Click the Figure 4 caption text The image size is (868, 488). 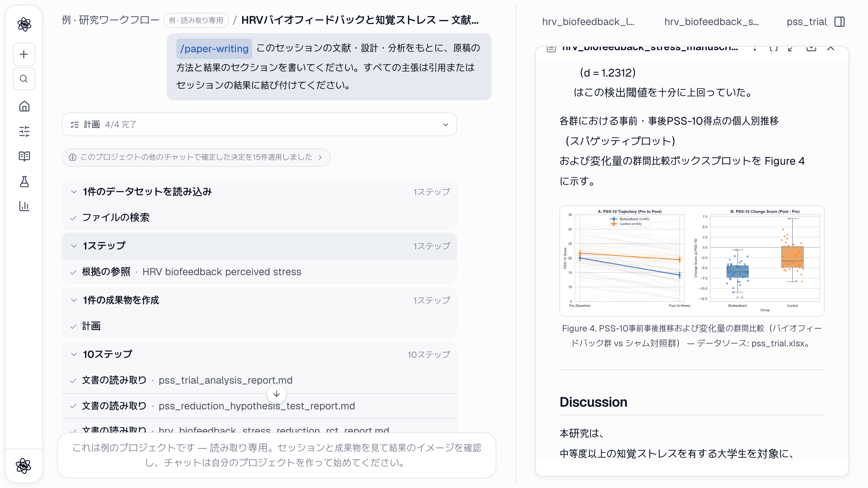(x=692, y=336)
